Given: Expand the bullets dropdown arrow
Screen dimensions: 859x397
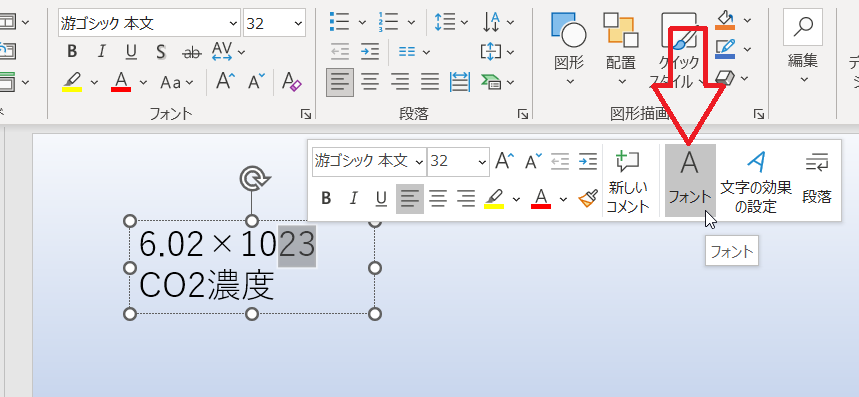Looking at the screenshot, I should pyautogui.click(x=362, y=22).
